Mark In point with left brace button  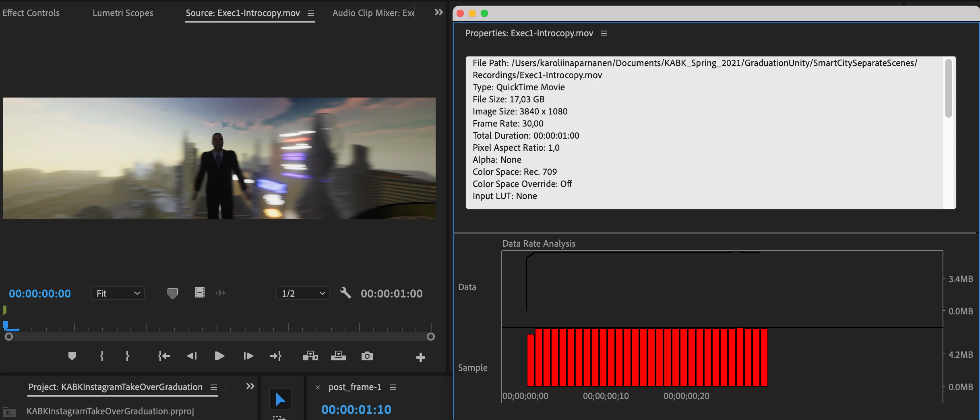tap(102, 356)
